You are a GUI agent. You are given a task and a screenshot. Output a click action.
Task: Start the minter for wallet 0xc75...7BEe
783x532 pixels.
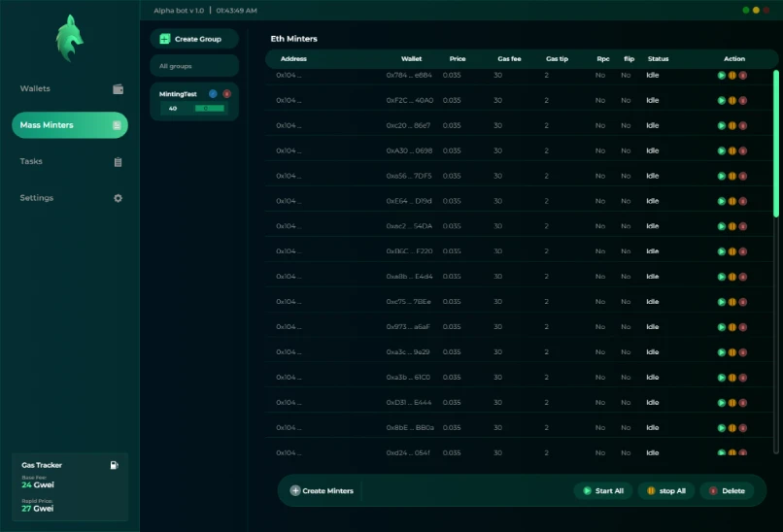pyautogui.click(x=721, y=302)
